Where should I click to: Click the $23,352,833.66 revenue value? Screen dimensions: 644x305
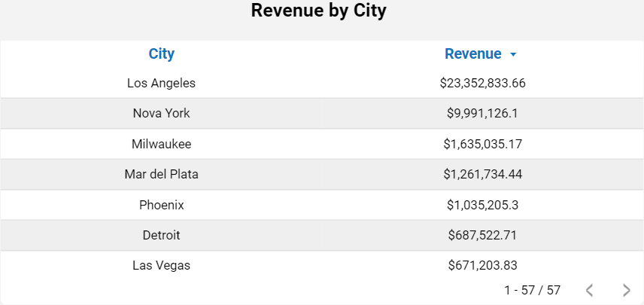(482, 83)
